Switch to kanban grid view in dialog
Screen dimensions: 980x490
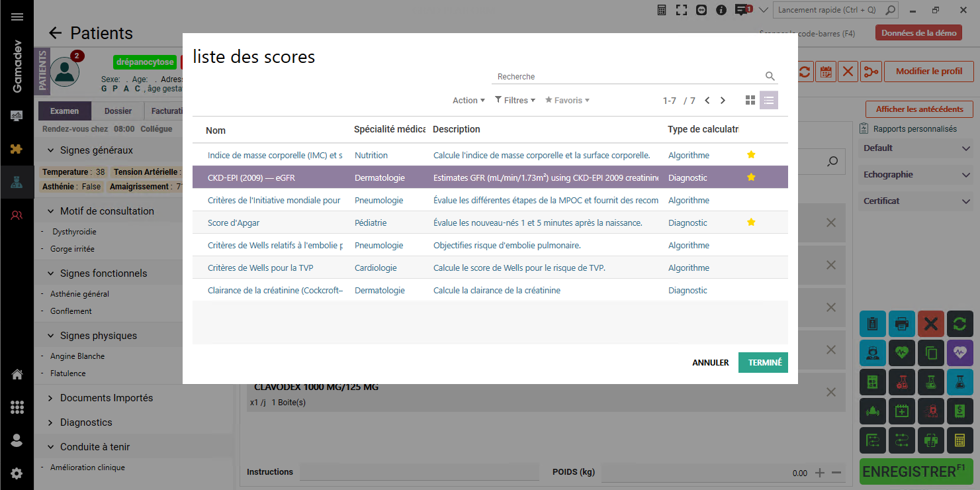click(x=750, y=100)
